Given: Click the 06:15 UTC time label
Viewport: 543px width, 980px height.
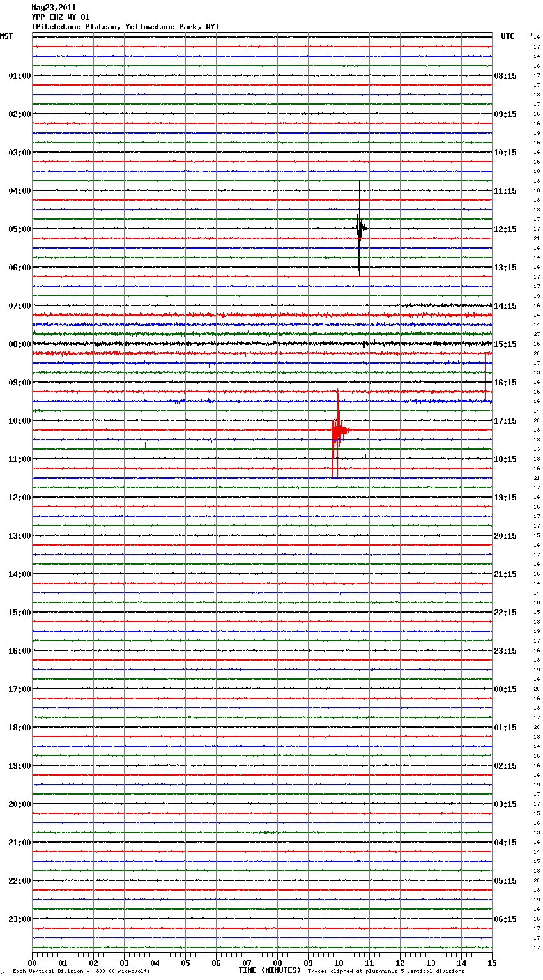Looking at the screenshot, I should click(505, 919).
